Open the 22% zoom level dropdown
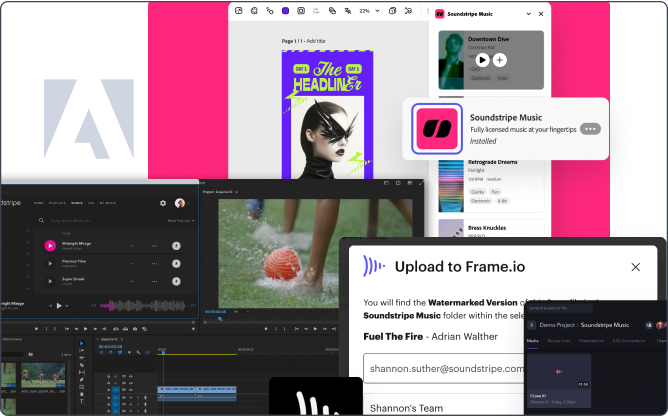668x416 pixels. point(367,11)
